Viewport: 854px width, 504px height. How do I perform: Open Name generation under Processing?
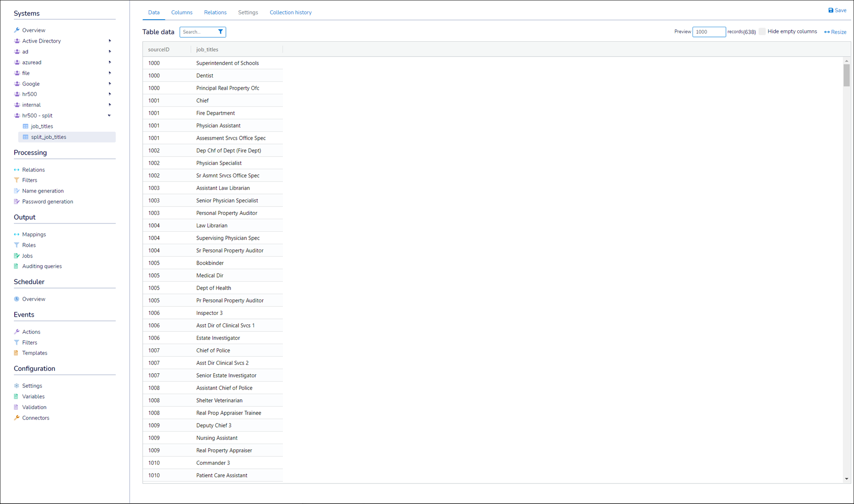click(x=43, y=191)
